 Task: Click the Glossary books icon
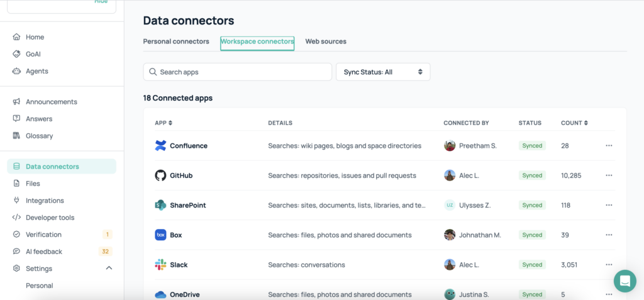16,136
